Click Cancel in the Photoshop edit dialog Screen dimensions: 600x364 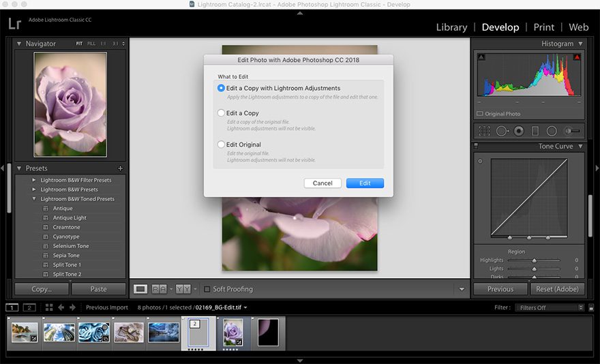click(x=322, y=183)
